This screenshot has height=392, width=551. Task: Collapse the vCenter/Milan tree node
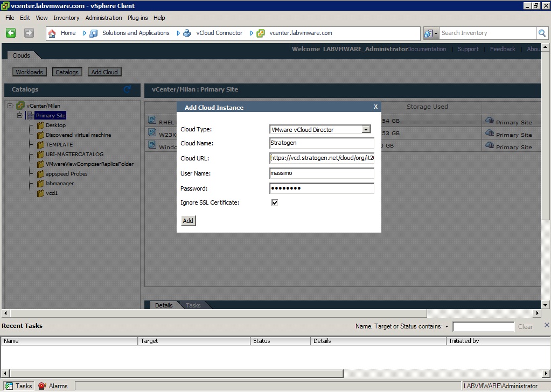tap(10, 105)
